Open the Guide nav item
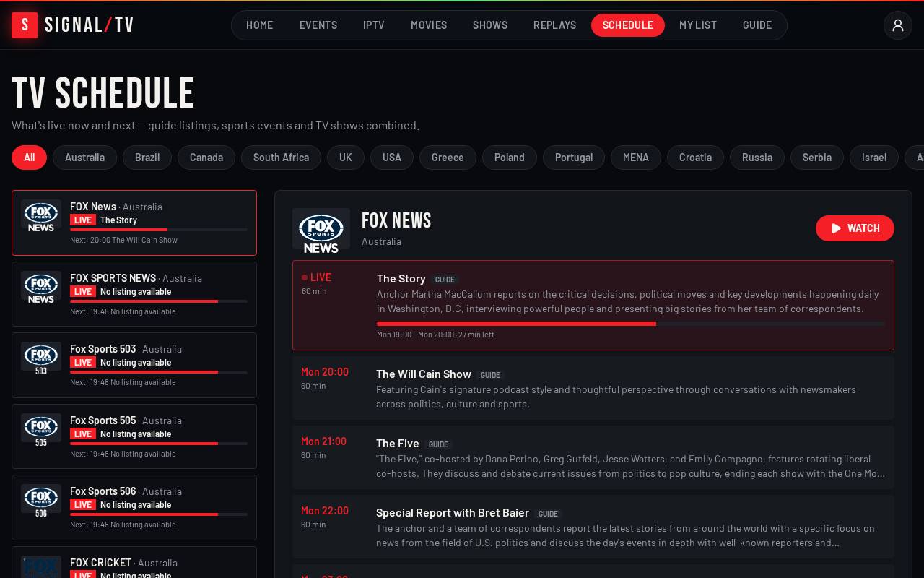924x578 pixels. pos(757,25)
